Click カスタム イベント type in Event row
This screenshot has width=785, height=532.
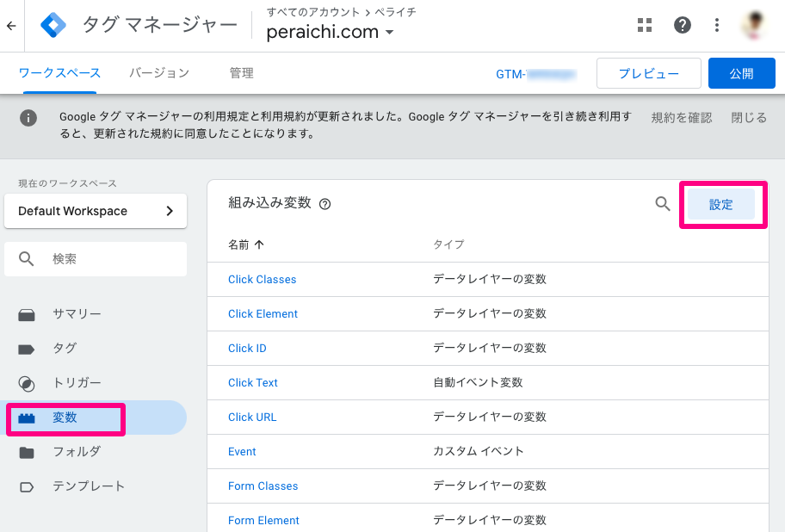pos(478,451)
